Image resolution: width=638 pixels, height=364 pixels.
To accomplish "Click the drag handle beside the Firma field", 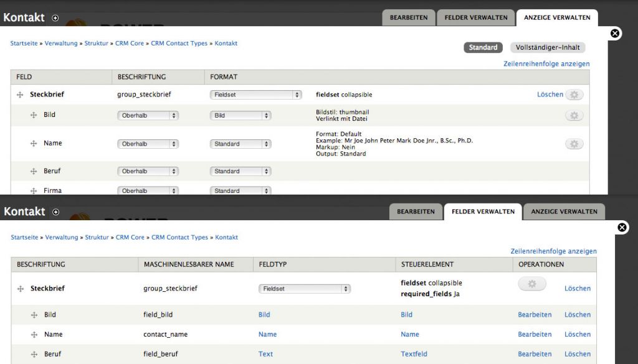I will point(34,191).
